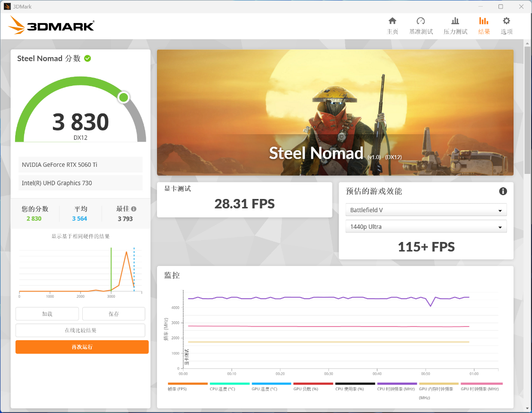The image size is (532, 413).
Task: Click the 监控 monitoring heading
Action: tap(172, 275)
